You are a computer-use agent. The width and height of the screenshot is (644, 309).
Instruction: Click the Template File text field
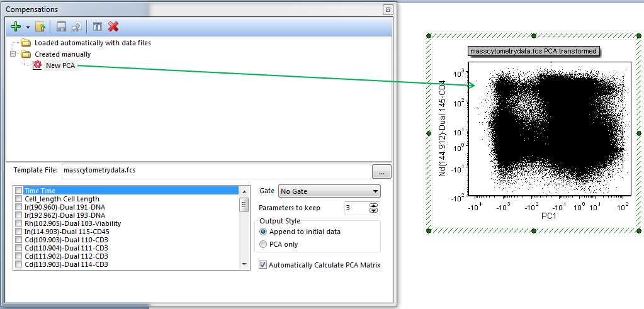coord(214,170)
